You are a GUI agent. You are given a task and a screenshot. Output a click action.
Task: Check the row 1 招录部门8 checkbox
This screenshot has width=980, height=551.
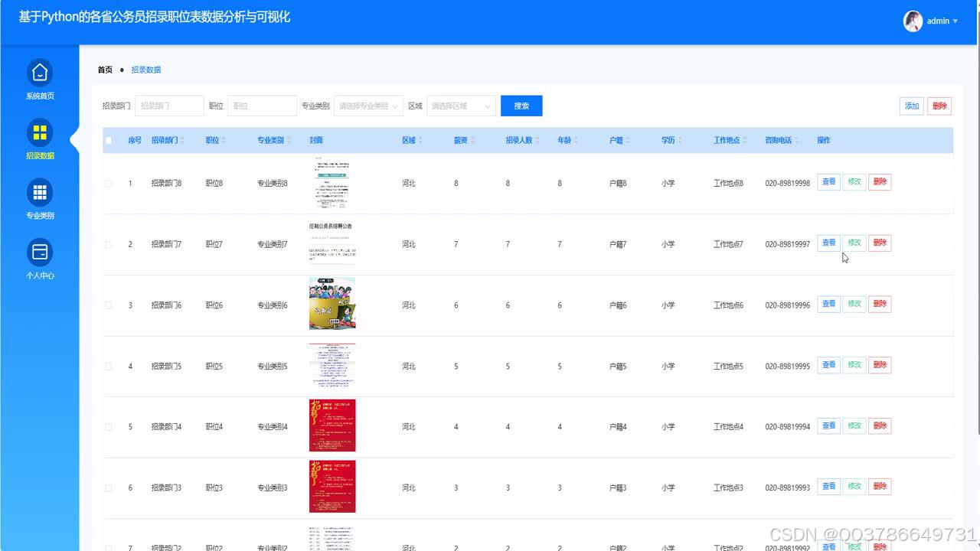point(108,184)
